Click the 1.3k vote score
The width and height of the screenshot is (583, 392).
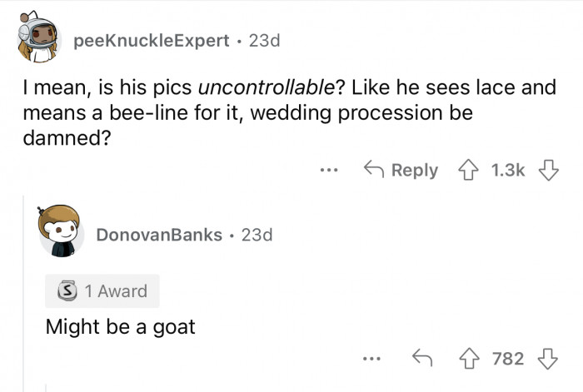pyautogui.click(x=508, y=170)
